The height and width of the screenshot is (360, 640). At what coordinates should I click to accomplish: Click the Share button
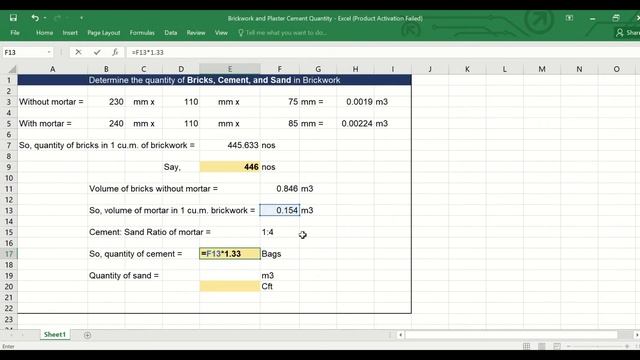pos(629,33)
